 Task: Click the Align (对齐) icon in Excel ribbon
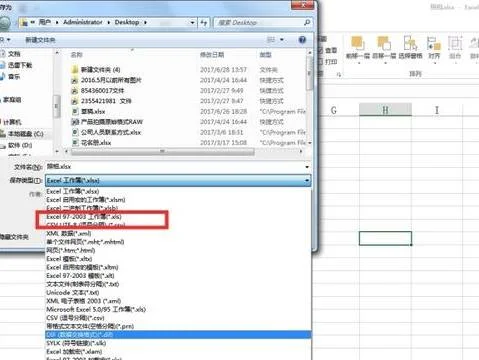tap(434, 43)
